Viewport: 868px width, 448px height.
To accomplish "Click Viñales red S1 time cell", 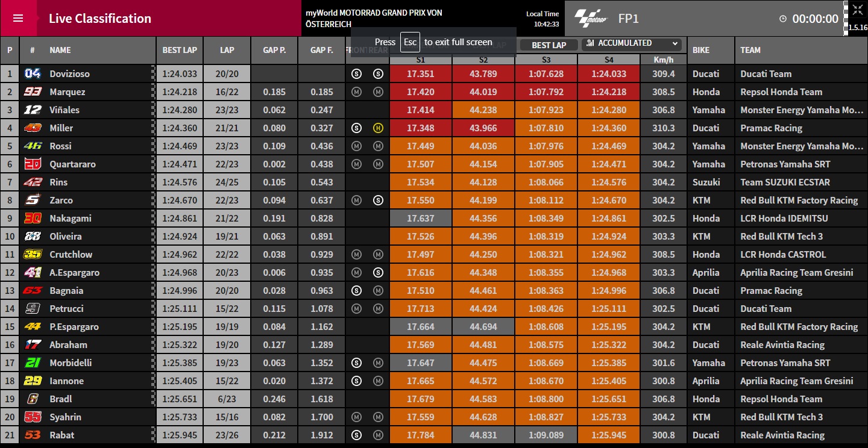I will click(x=421, y=110).
